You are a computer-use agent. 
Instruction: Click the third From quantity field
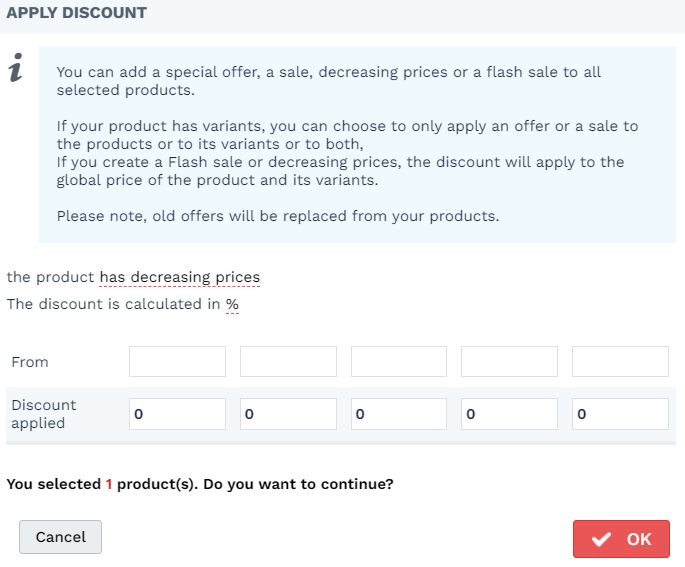click(x=399, y=361)
